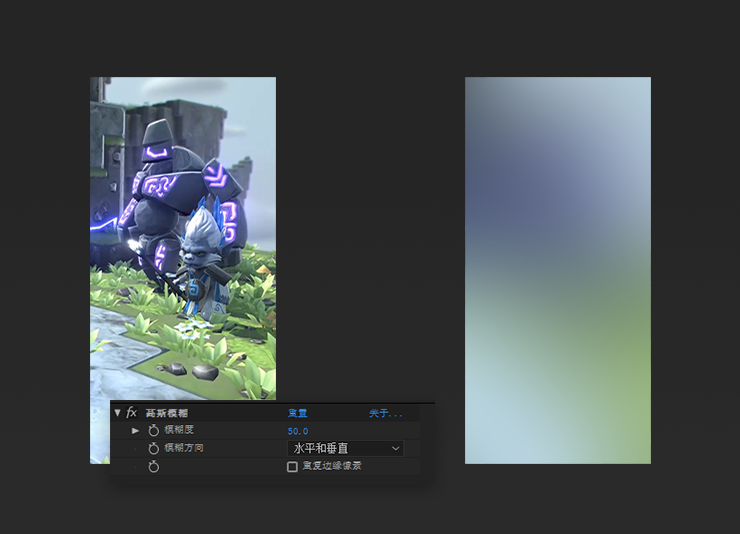Click the 模糊度 property label

(179, 430)
